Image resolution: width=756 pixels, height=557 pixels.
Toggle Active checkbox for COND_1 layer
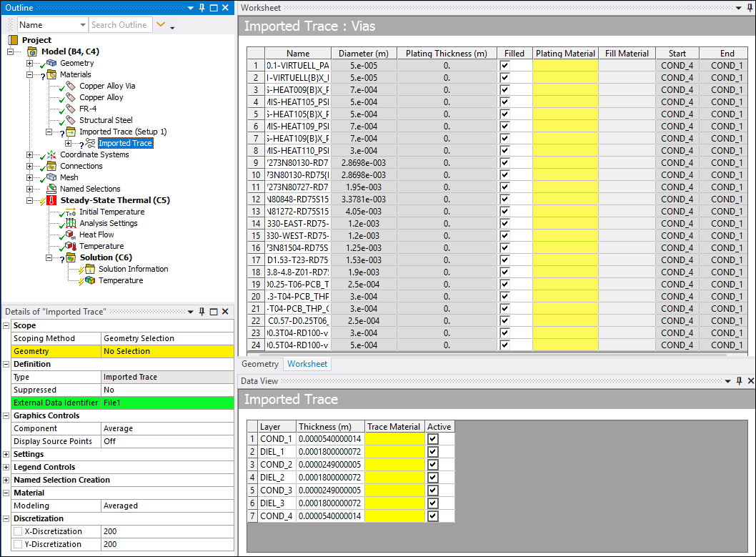[x=432, y=439]
